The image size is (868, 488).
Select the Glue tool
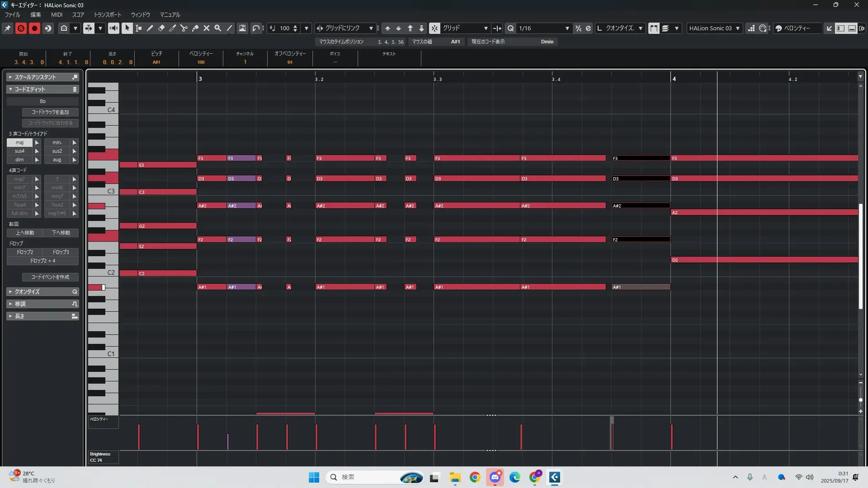coord(195,28)
